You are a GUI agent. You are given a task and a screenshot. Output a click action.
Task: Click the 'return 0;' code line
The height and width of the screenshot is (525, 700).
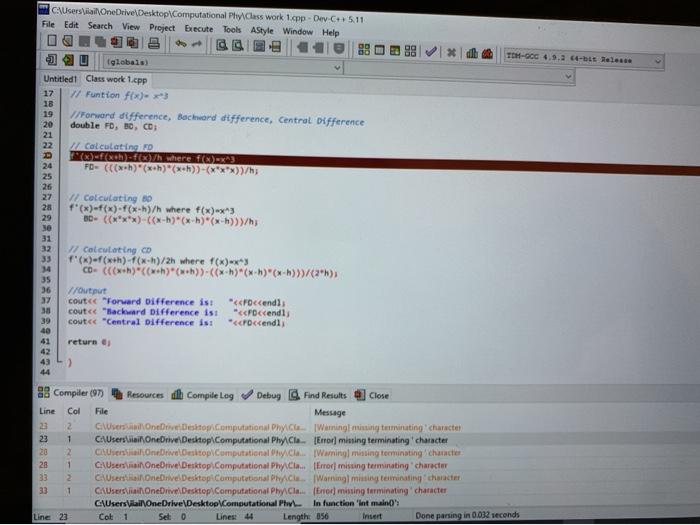[x=89, y=342]
